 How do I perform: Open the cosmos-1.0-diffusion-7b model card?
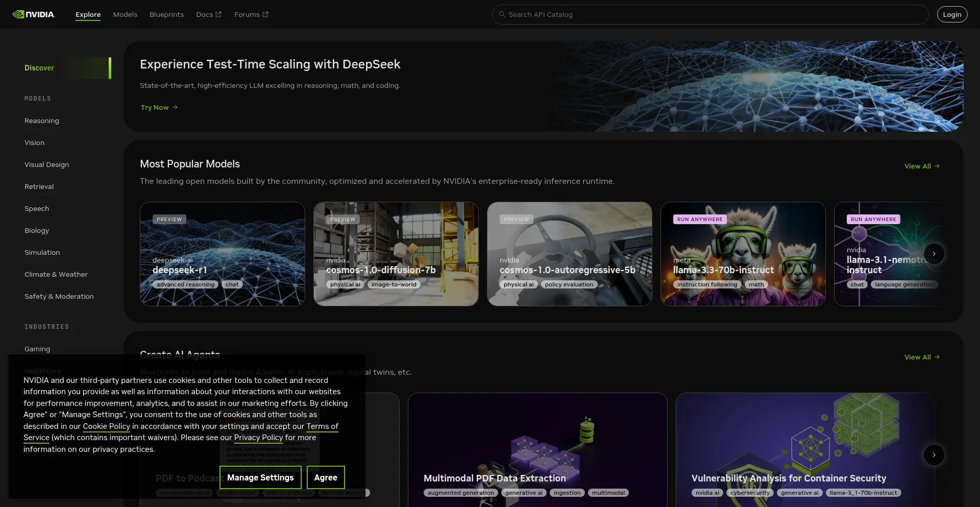pos(396,254)
